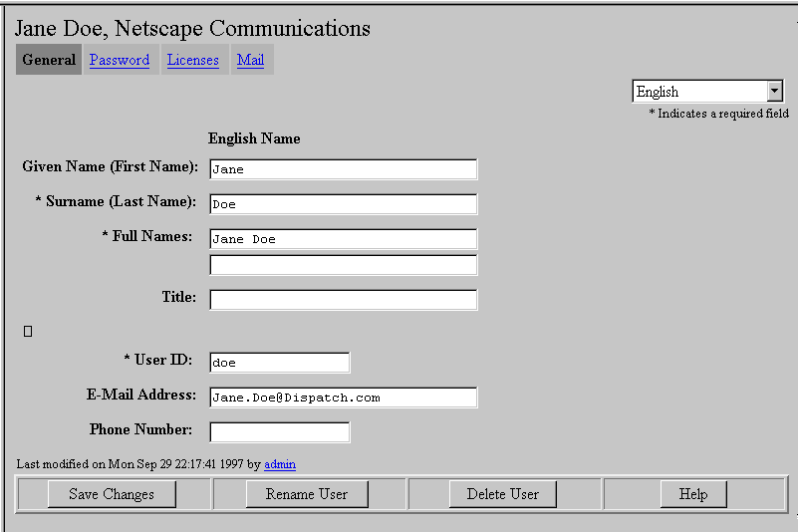Click the E-Mail Address field
This screenshot has height=532, width=798.
click(x=344, y=398)
